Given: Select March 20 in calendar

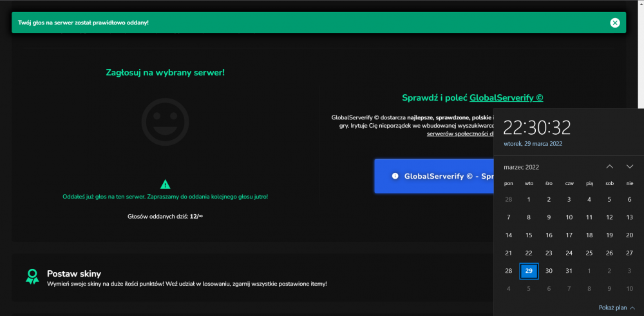Looking at the screenshot, I should (630, 235).
